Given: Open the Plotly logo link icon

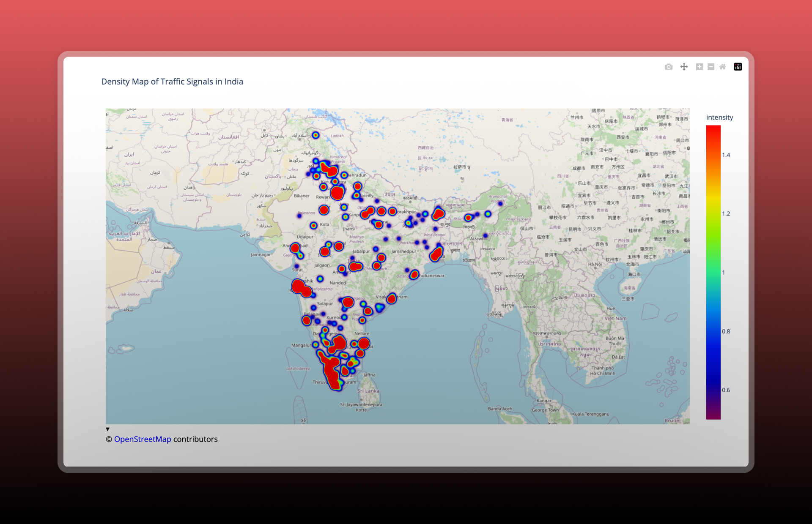Looking at the screenshot, I should (x=738, y=67).
